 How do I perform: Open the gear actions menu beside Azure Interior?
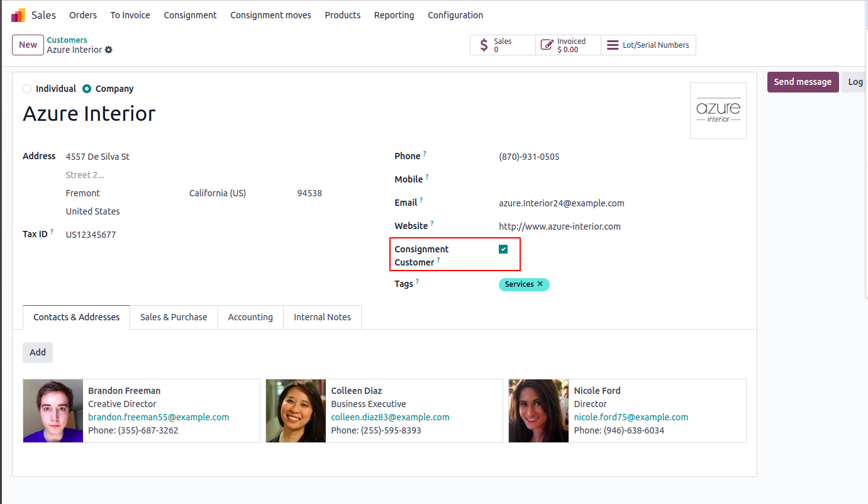[109, 50]
